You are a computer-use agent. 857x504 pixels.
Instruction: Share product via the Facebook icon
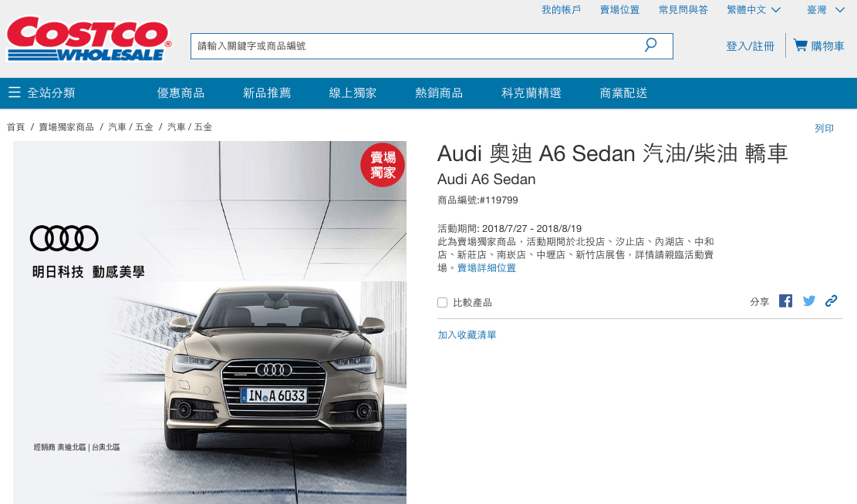tap(785, 301)
